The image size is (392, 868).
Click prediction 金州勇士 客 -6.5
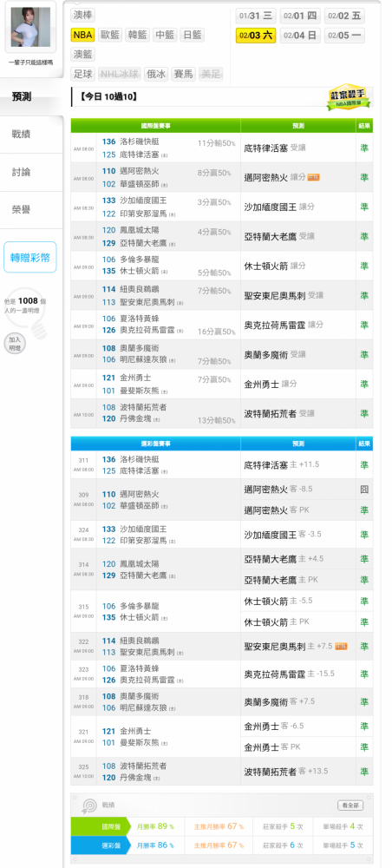click(274, 727)
